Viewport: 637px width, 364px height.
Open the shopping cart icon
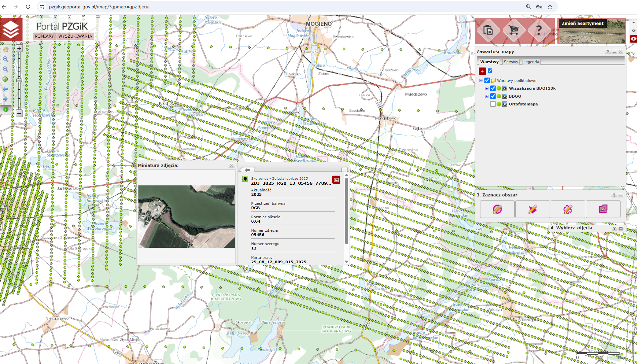pos(514,30)
